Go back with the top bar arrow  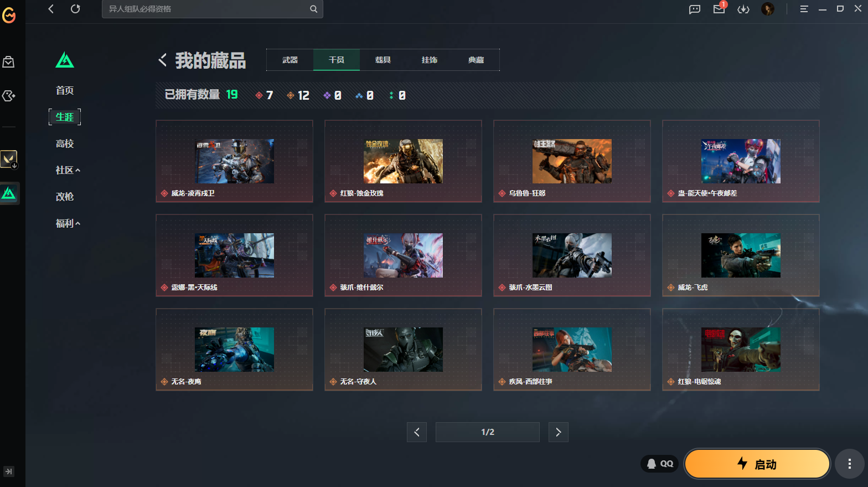pos(51,9)
